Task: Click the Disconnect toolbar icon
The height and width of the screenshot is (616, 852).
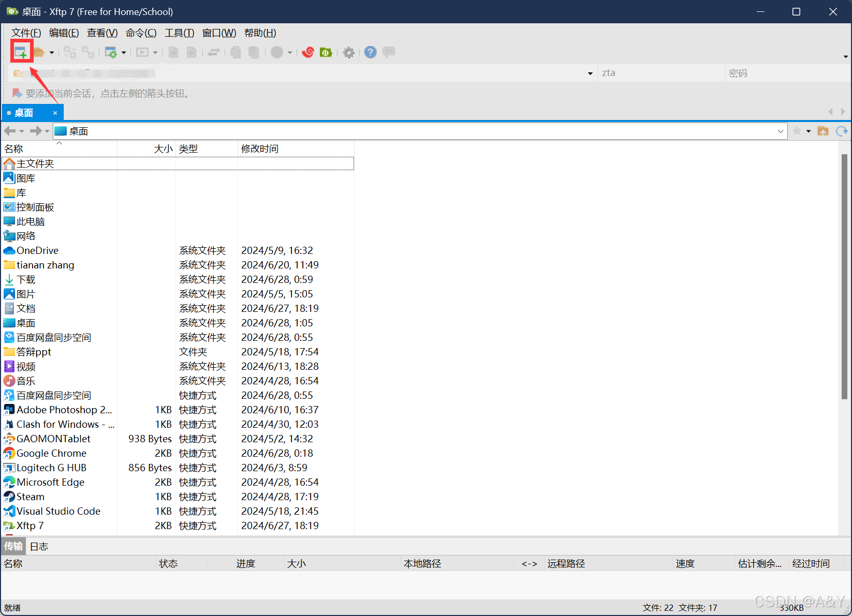Action: click(x=70, y=52)
